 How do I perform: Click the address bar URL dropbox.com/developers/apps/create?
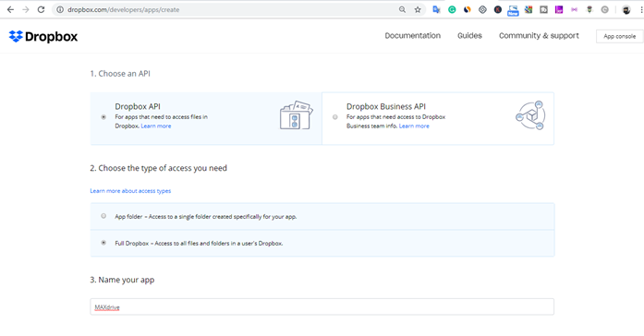(123, 9)
